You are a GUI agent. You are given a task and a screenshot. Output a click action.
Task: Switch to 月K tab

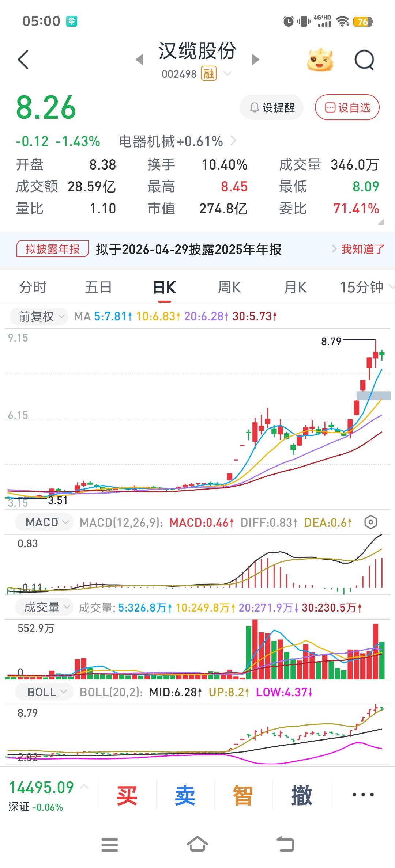click(296, 287)
